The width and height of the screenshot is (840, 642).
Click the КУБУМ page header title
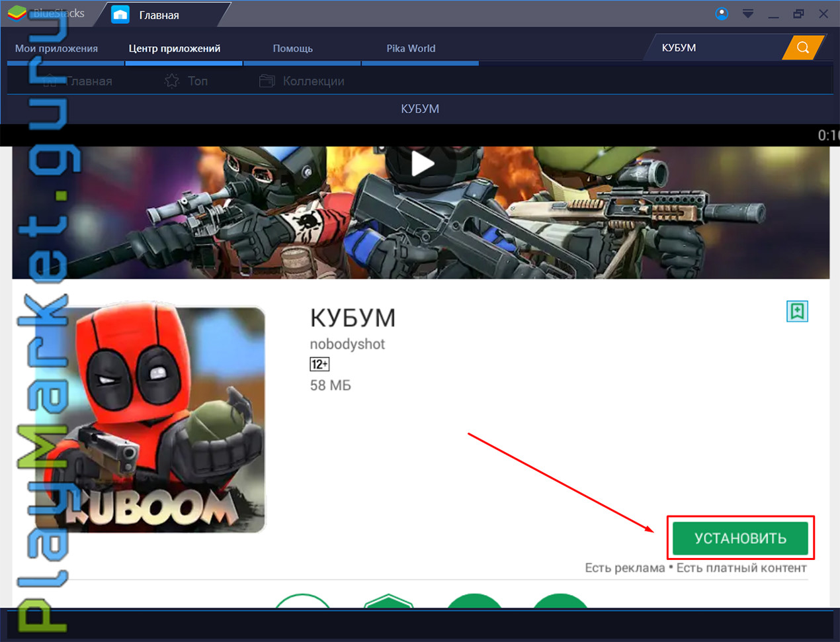point(420,109)
